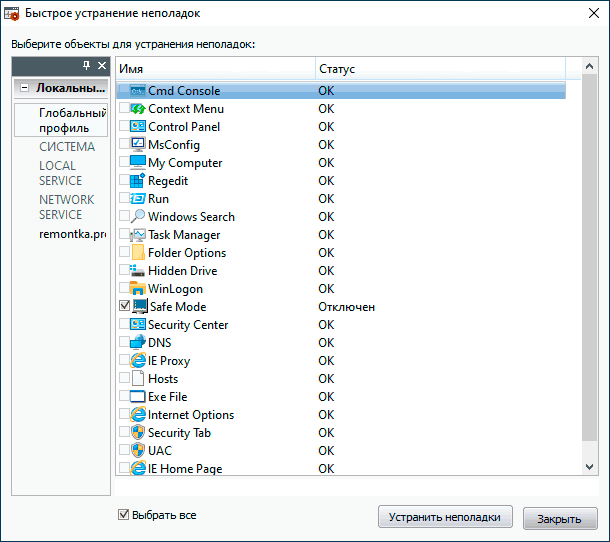Click the Hosts file icon
This screenshot has width=610, height=542.
(x=138, y=378)
